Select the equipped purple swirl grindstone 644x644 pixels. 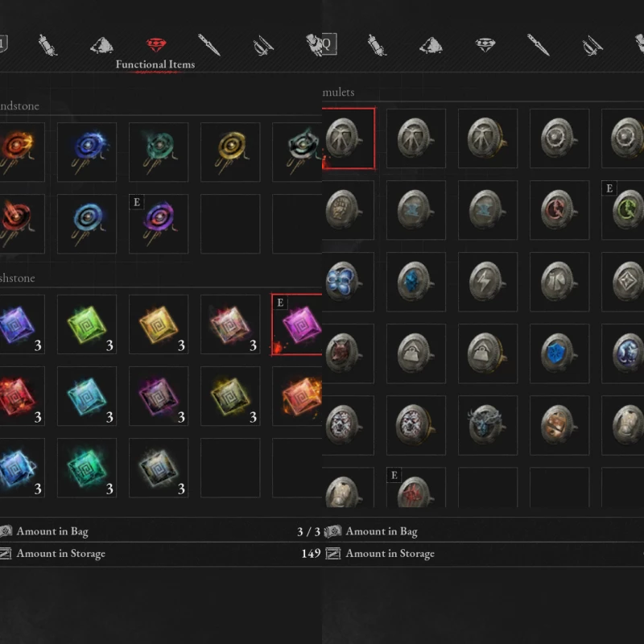pyautogui.click(x=159, y=224)
